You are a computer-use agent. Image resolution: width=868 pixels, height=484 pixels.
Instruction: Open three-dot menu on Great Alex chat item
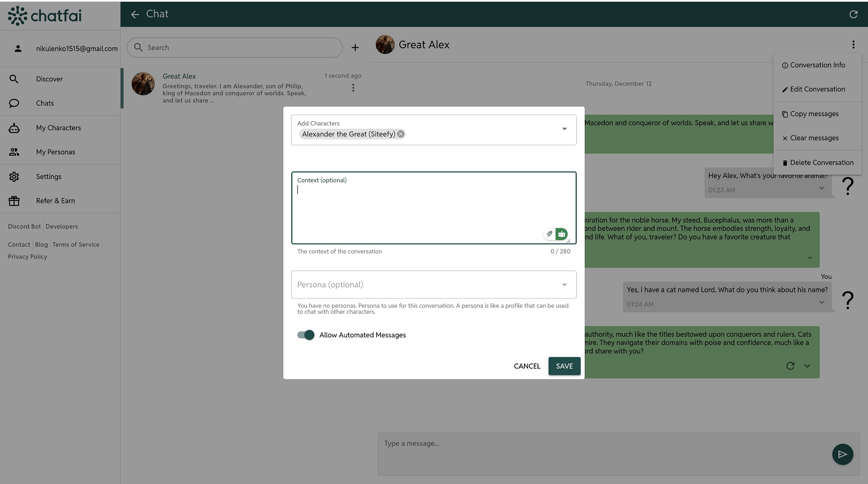353,88
